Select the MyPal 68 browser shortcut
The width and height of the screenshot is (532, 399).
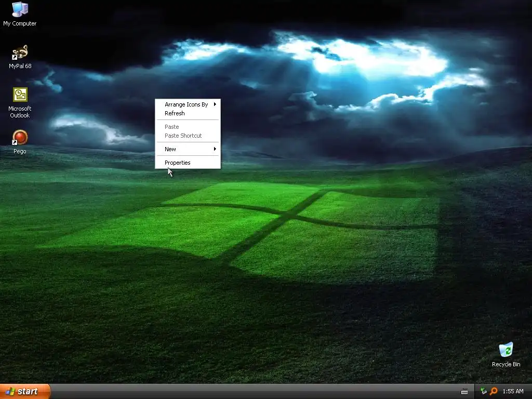point(20,57)
